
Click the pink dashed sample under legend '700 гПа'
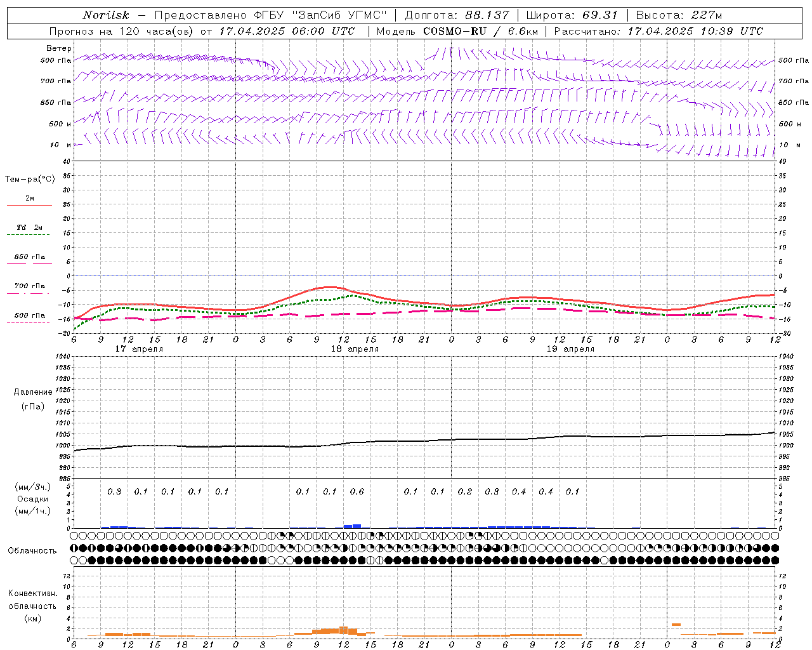(28, 294)
